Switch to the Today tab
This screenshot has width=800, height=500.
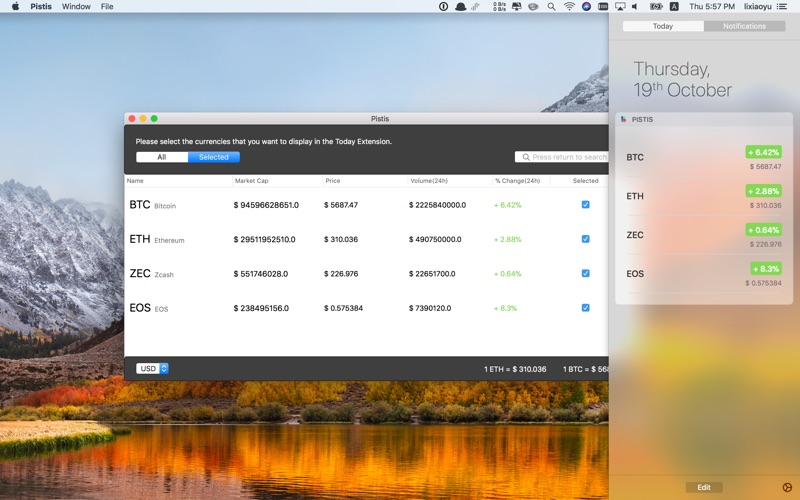point(663,26)
